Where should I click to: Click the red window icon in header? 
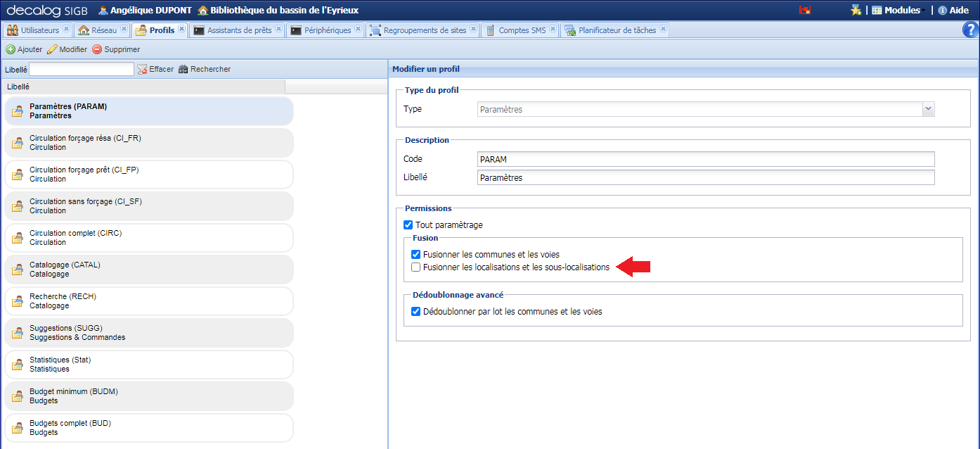(806, 10)
